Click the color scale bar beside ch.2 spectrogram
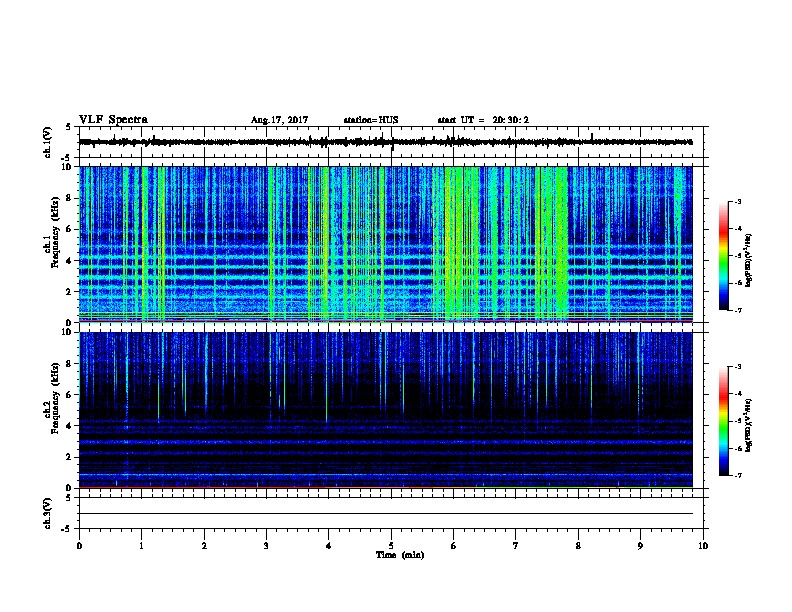 [x=724, y=421]
